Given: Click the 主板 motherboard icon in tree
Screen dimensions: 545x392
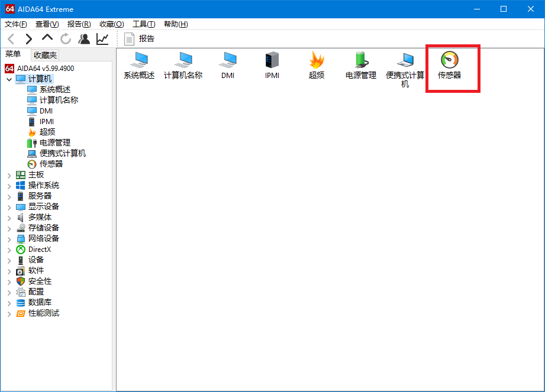Looking at the screenshot, I should pos(21,174).
